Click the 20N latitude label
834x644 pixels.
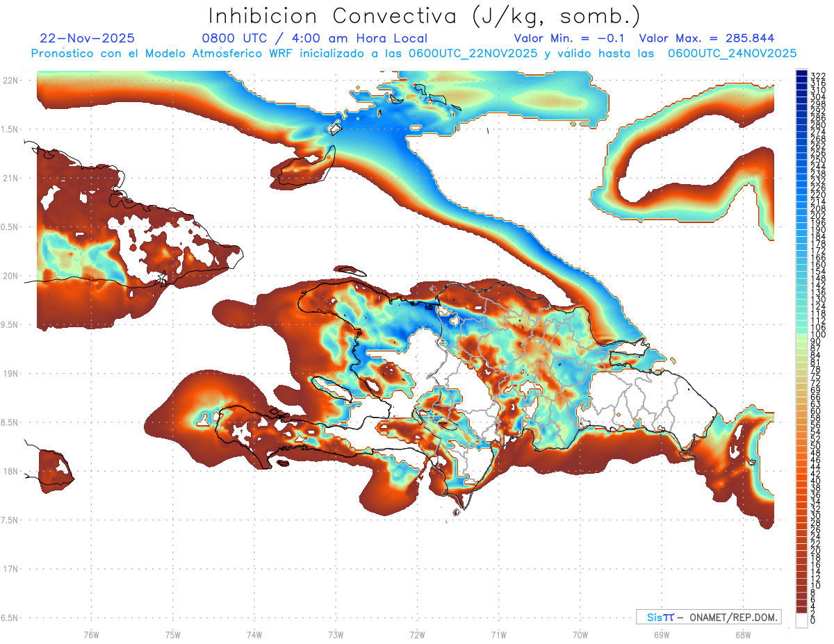(x=11, y=276)
